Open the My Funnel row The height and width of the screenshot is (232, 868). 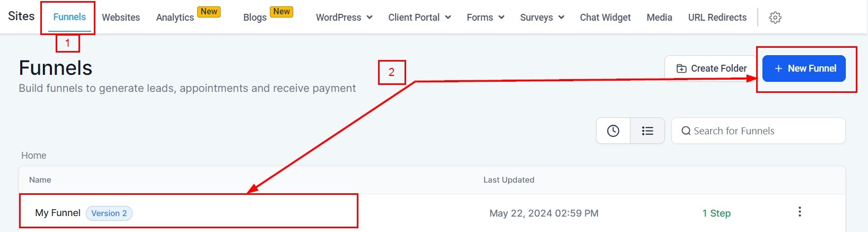pyautogui.click(x=432, y=213)
